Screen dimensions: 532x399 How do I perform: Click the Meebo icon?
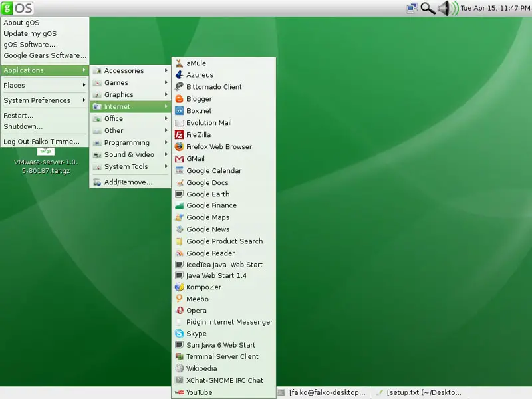179,299
